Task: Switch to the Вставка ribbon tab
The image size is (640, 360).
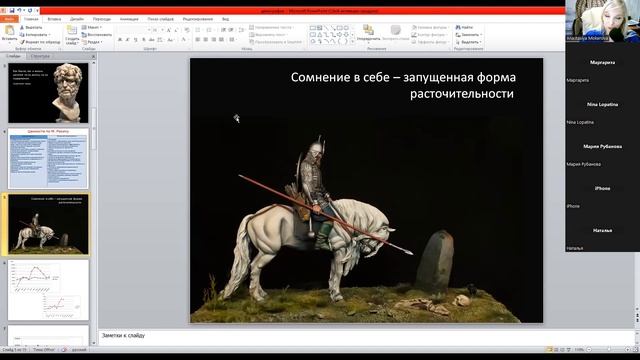Action: coord(54,19)
